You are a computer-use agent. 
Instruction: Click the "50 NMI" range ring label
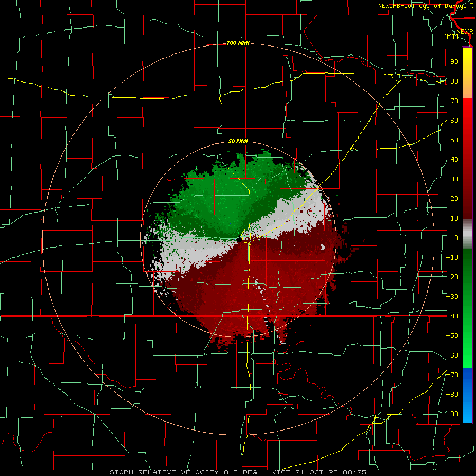pos(238,141)
